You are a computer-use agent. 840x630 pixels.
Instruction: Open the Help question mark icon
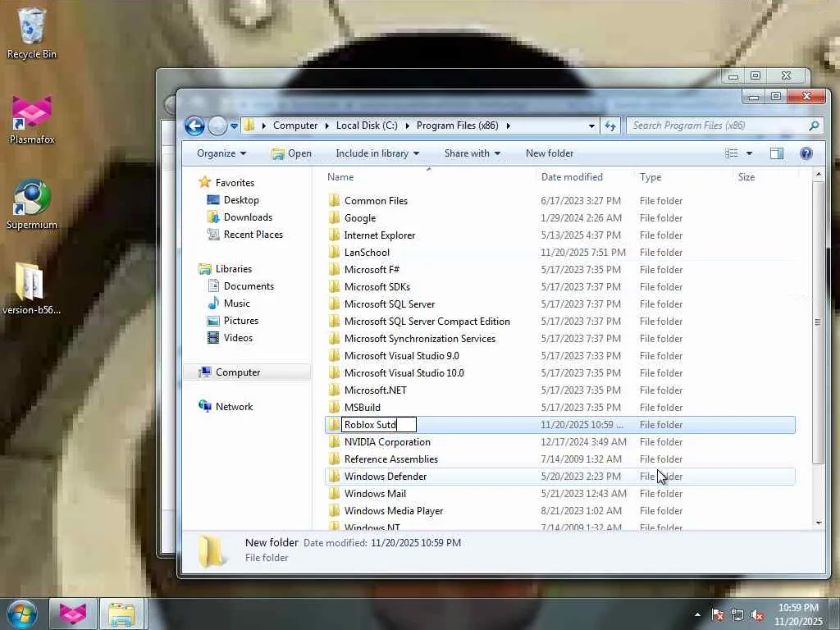(x=806, y=153)
